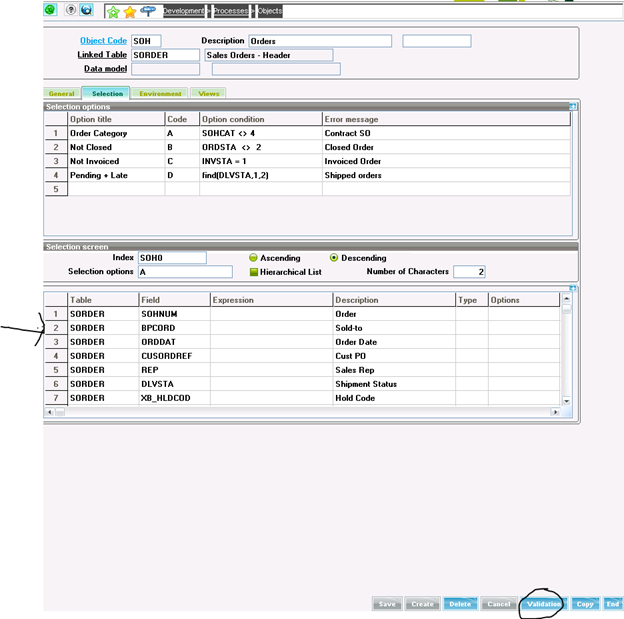Click the fields grid corner icon
624x619 pixels.
(x=572, y=288)
